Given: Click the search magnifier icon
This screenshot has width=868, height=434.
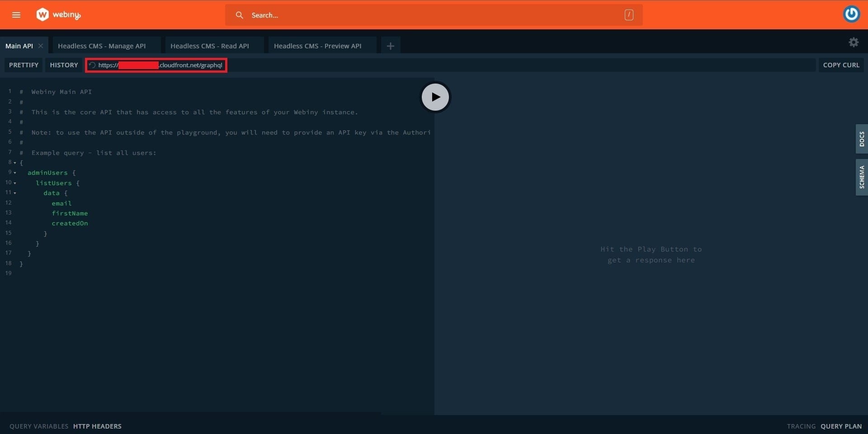Looking at the screenshot, I should pos(240,15).
